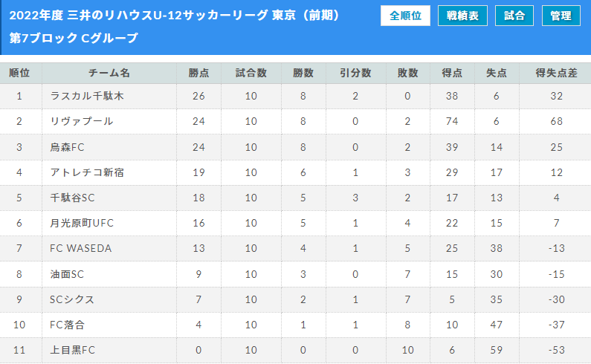Select team アトレチコ新宿
The height and width of the screenshot is (364, 591).
[x=87, y=172]
